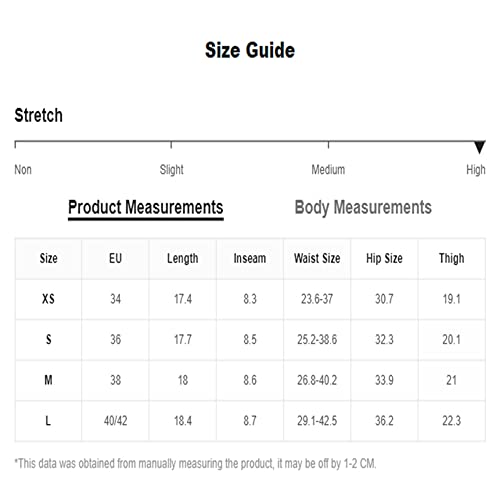Click the Size column header
The width and height of the screenshot is (500, 500).
click(49, 258)
